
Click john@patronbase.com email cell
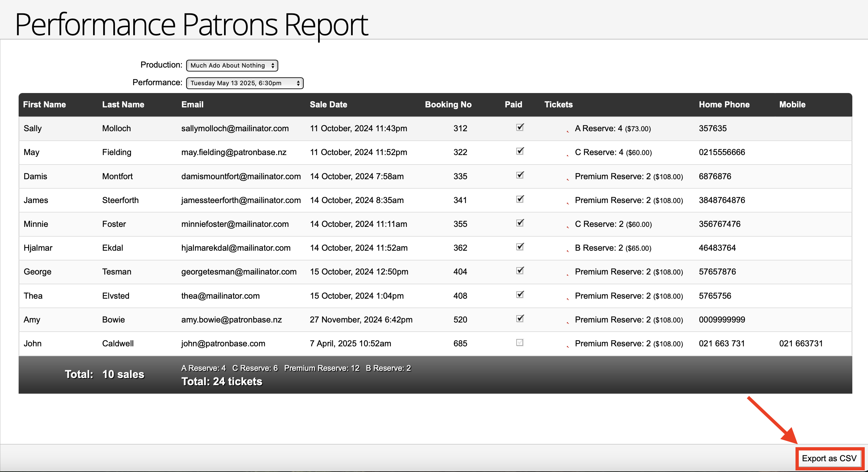pyautogui.click(x=223, y=343)
